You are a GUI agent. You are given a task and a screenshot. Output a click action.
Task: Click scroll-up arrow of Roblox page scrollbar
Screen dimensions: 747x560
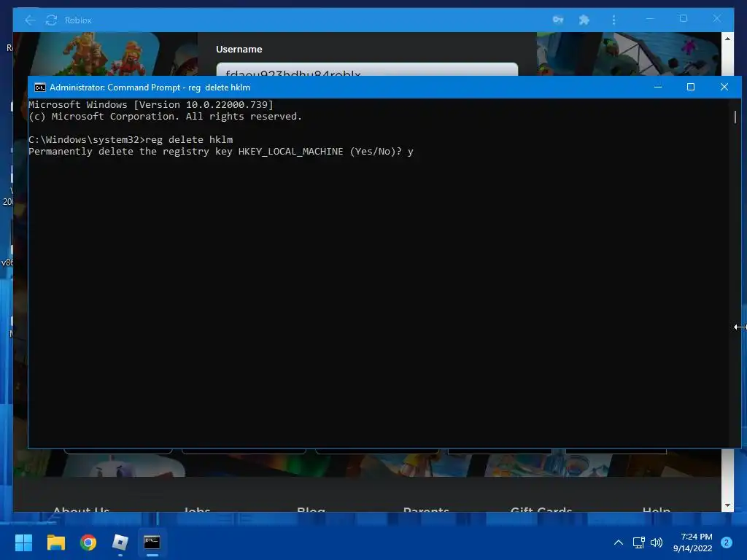pyautogui.click(x=727, y=39)
